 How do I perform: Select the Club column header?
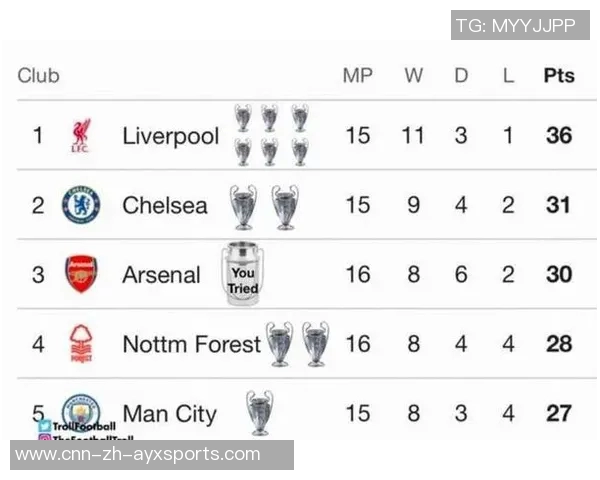pos(39,75)
